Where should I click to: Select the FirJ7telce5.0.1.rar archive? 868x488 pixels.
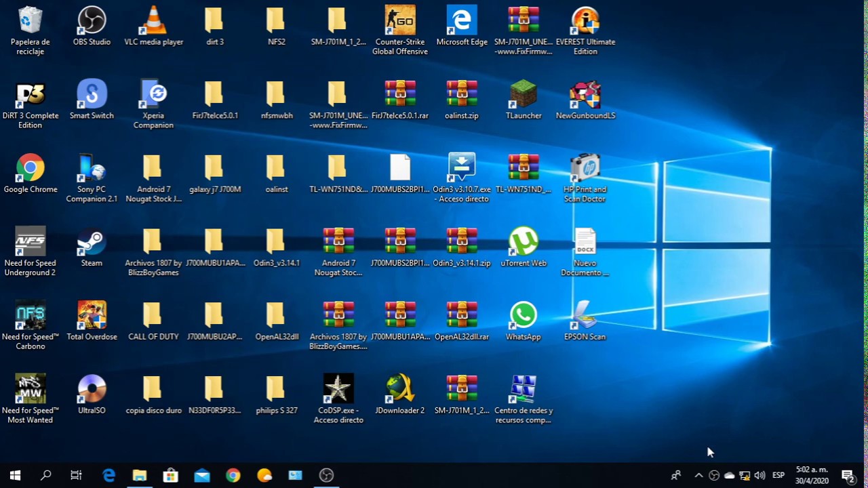pyautogui.click(x=400, y=100)
